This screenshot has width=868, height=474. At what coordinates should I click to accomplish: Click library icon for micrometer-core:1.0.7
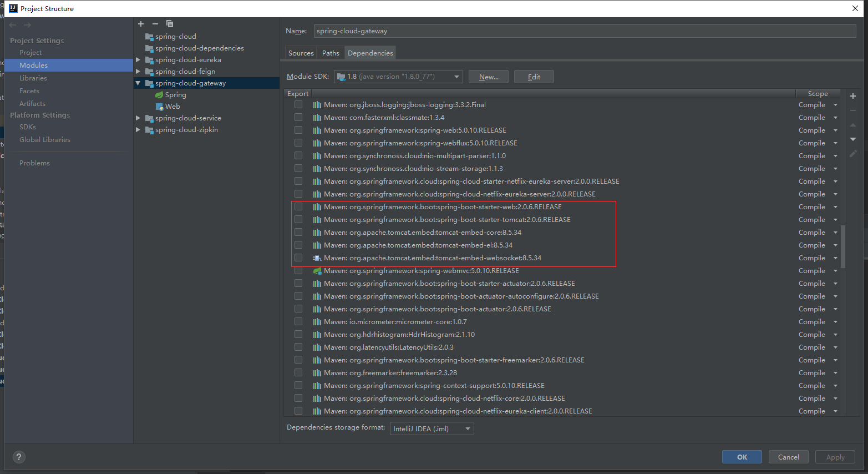click(317, 322)
